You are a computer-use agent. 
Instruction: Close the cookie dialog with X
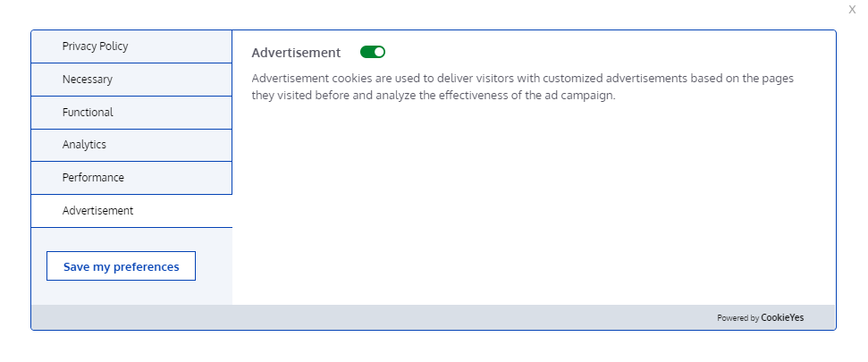click(852, 10)
